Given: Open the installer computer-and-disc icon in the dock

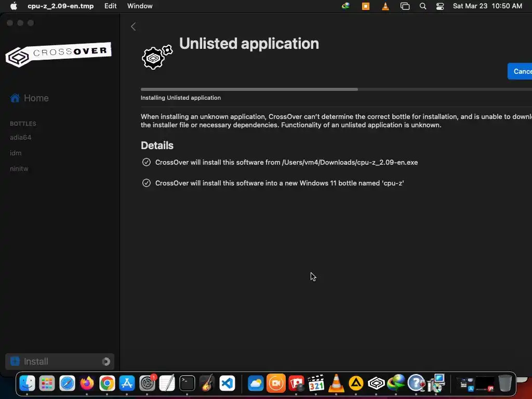Looking at the screenshot, I should 436,383.
